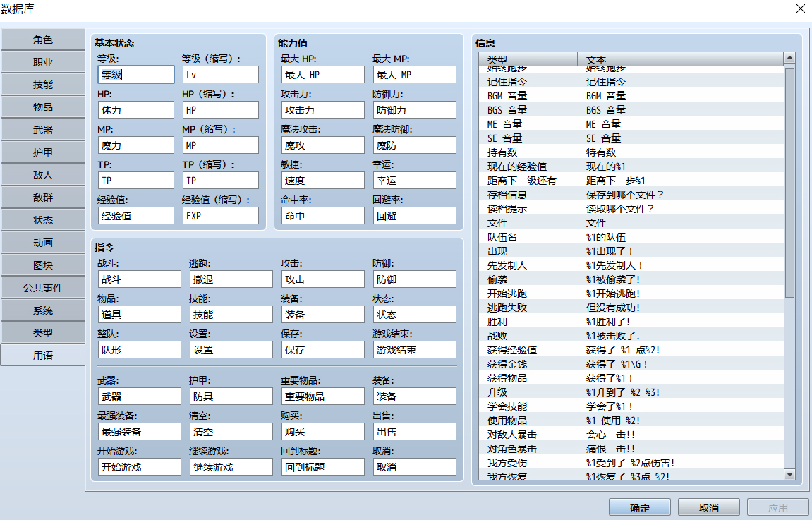Select the 逃跑失败 message row

631,308
